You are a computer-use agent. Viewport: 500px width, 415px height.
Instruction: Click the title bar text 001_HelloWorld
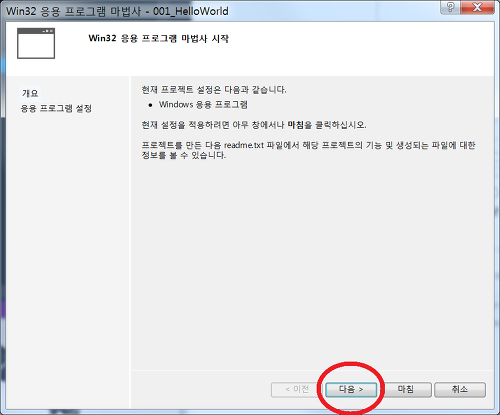pyautogui.click(x=191, y=11)
